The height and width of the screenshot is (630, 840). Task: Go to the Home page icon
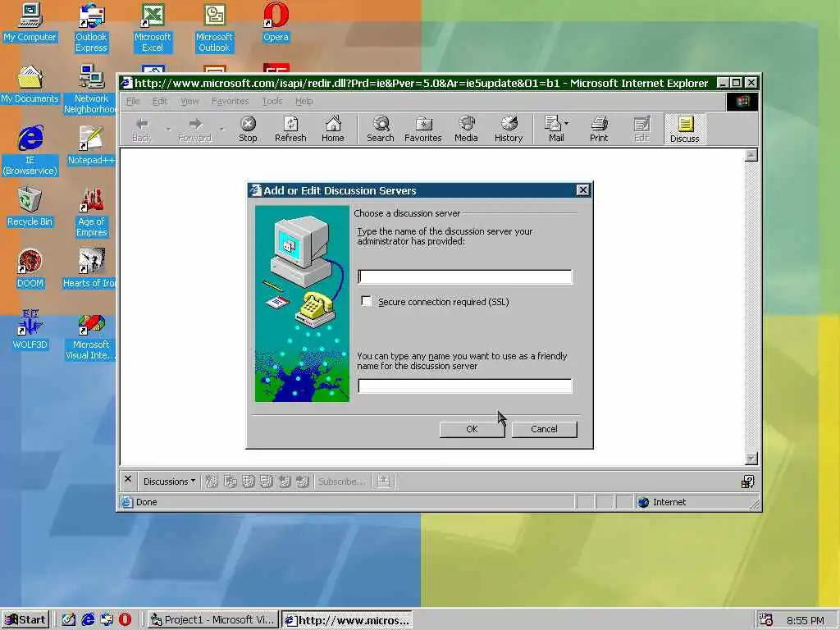333,129
